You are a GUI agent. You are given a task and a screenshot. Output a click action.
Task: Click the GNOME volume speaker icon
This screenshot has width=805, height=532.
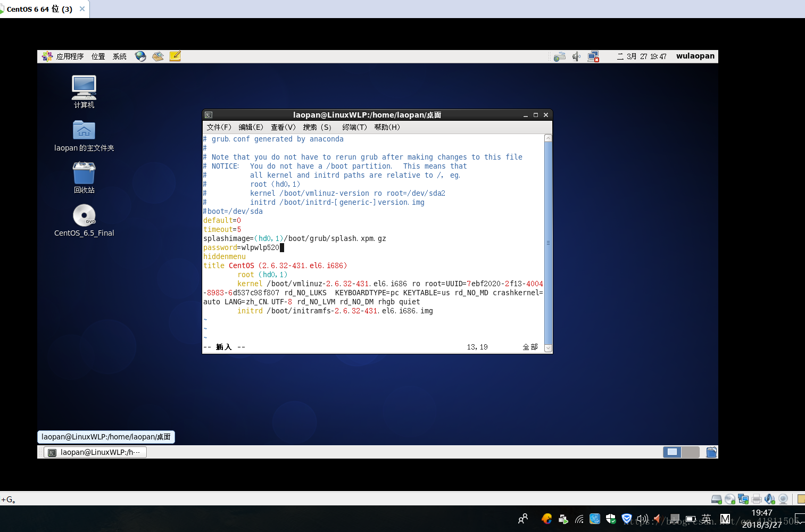click(576, 56)
